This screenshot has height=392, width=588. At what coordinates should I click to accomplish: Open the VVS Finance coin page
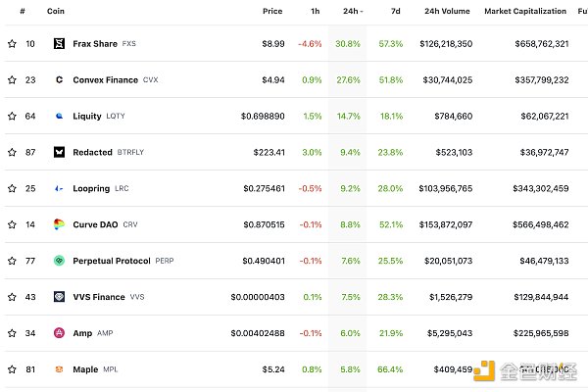[99, 297]
